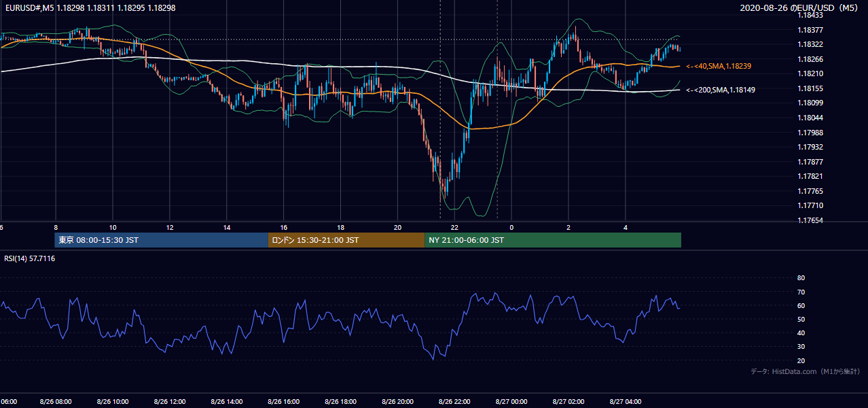This screenshot has width=868, height=408.
Task: Click RSI scale value 50
Action: point(801,320)
